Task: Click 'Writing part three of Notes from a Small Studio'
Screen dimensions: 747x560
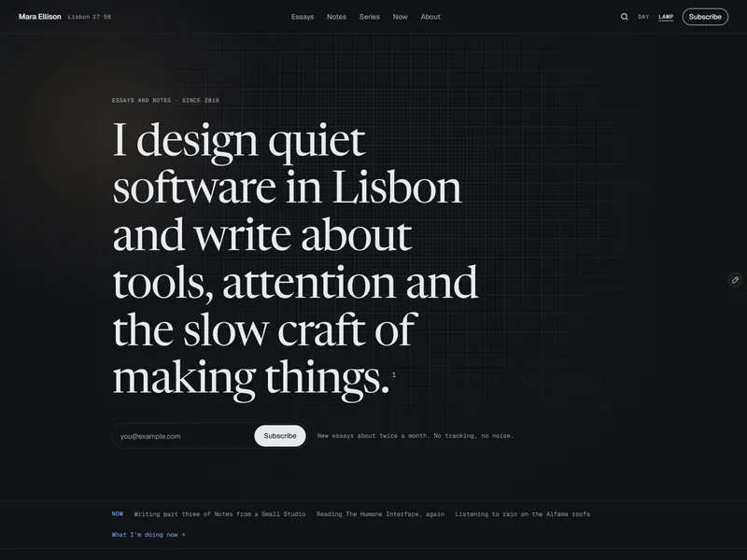Action: tap(219, 514)
